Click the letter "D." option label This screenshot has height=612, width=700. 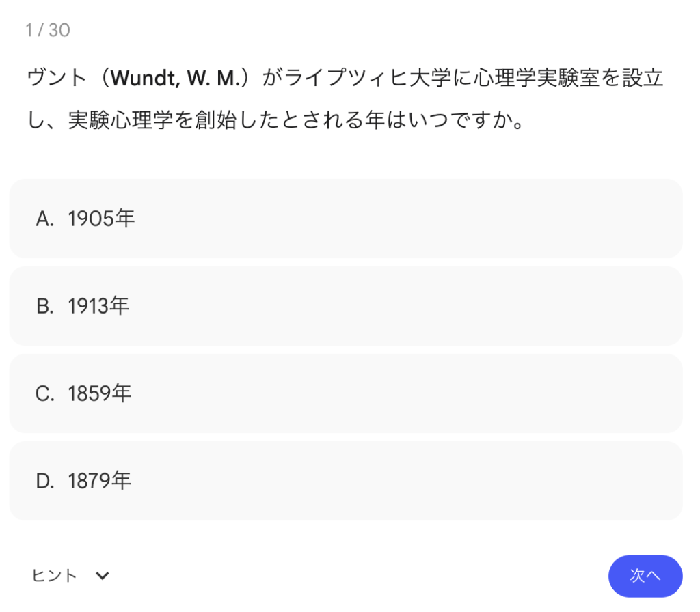pyautogui.click(x=45, y=481)
